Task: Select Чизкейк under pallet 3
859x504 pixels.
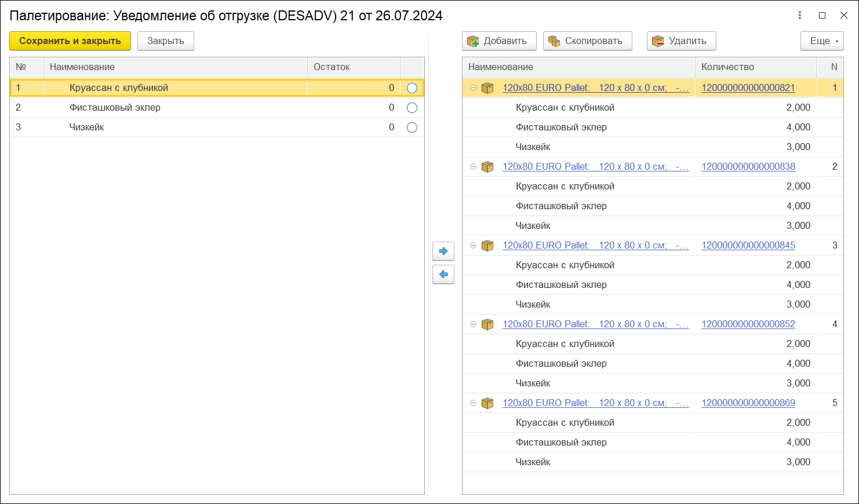Action: point(533,305)
